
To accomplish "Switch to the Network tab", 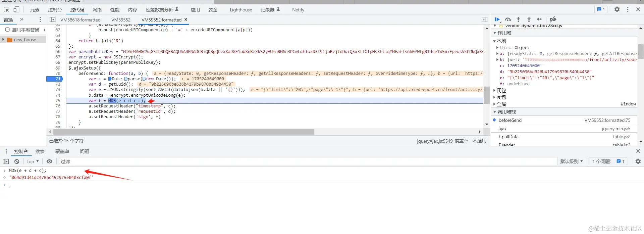I will click(x=97, y=10).
